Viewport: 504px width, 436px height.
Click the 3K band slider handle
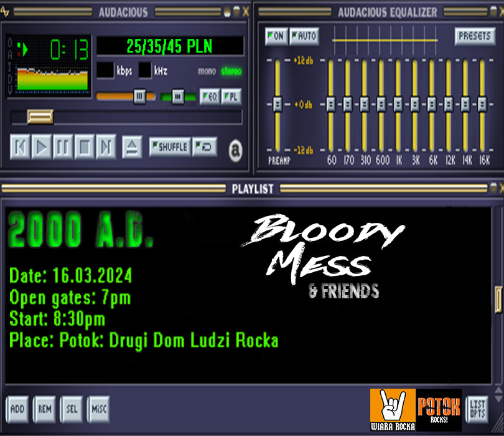[415, 104]
